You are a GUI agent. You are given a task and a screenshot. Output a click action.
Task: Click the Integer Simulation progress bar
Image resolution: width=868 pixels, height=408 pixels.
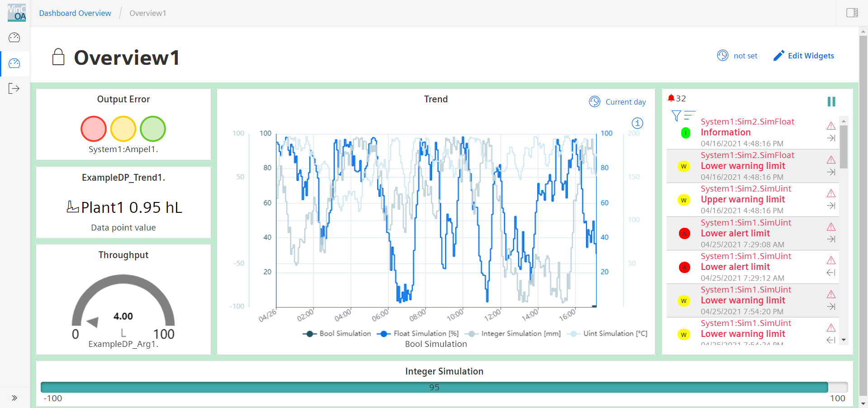(x=434, y=387)
